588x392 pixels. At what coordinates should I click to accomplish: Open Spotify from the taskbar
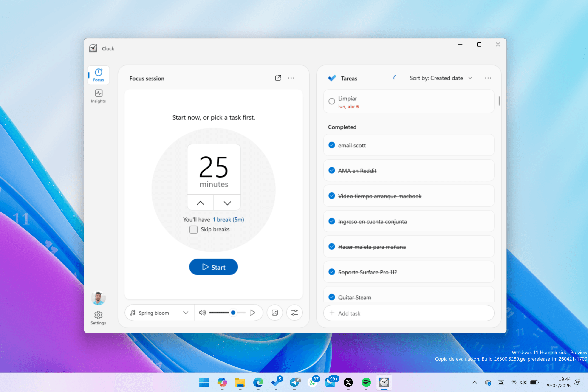click(366, 382)
